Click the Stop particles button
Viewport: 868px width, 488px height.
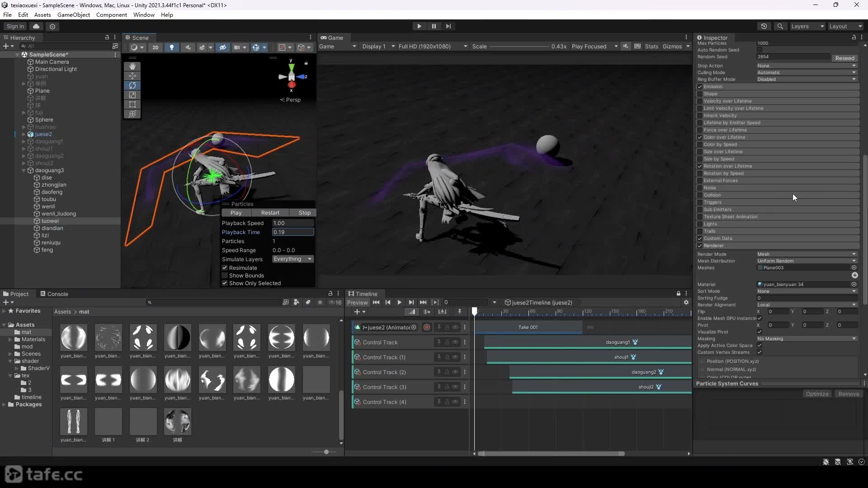304,213
